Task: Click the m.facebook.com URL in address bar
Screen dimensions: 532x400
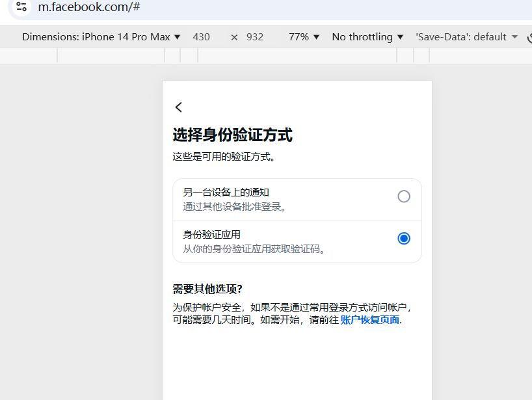Action: point(89,7)
